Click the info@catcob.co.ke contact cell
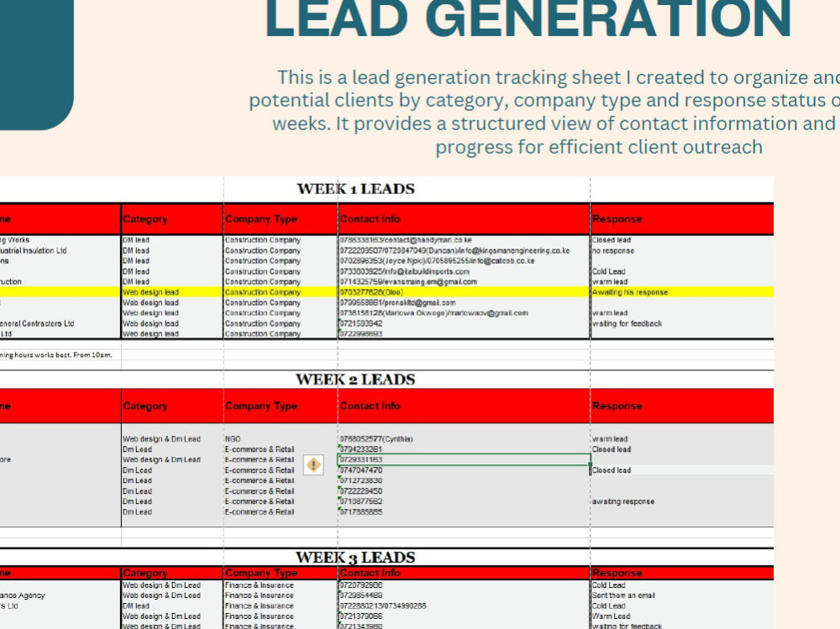 coord(464,261)
